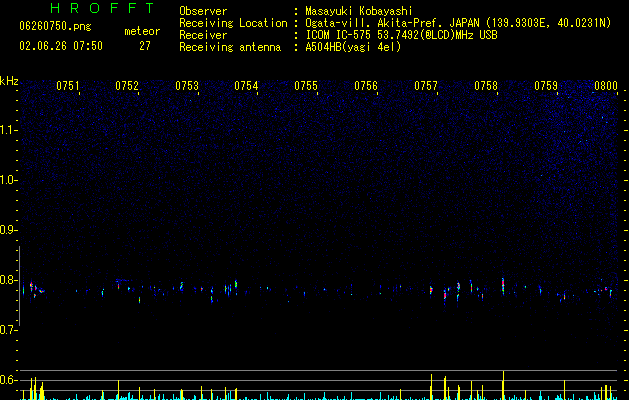Click the 0753 time marker
The height and width of the screenshot is (400, 629).
(187, 85)
